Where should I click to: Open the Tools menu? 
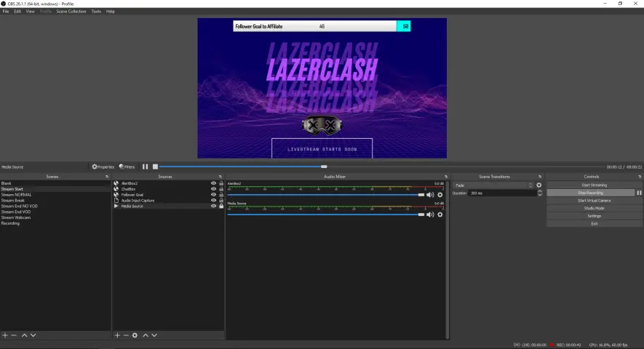(x=96, y=12)
